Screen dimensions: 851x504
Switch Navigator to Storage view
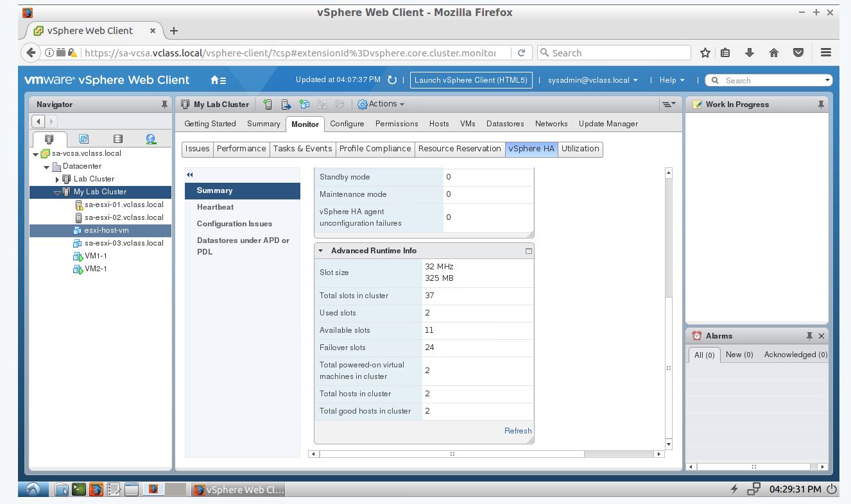pyautogui.click(x=117, y=139)
